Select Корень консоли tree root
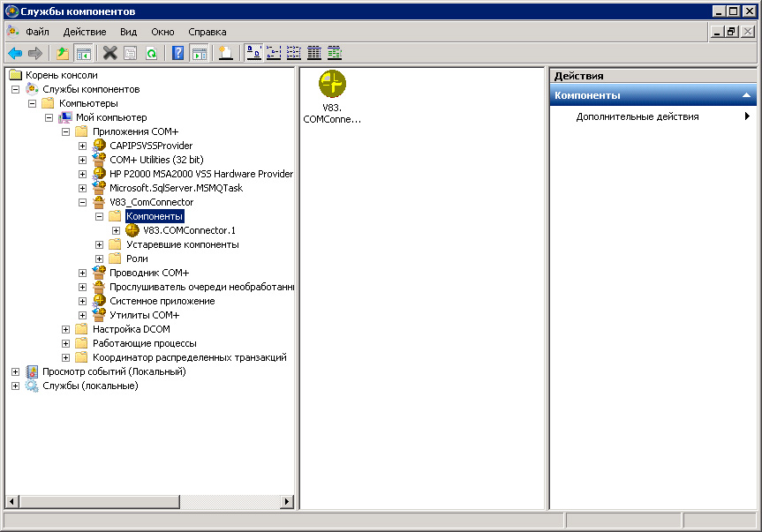The height and width of the screenshot is (532, 762). [x=61, y=75]
